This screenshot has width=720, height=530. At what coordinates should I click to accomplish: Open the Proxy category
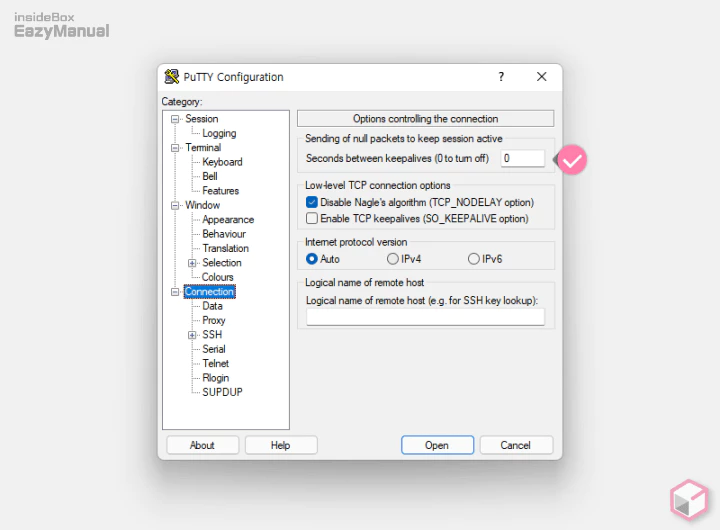pyautogui.click(x=214, y=321)
